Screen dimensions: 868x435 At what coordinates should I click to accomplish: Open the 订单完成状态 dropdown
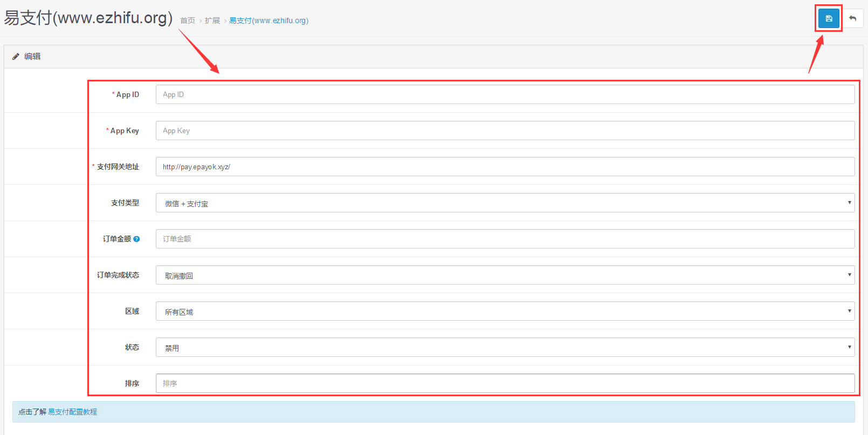tap(505, 275)
